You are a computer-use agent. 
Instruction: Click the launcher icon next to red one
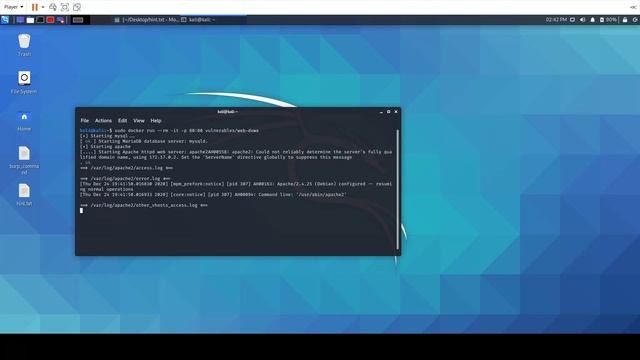tap(60, 20)
